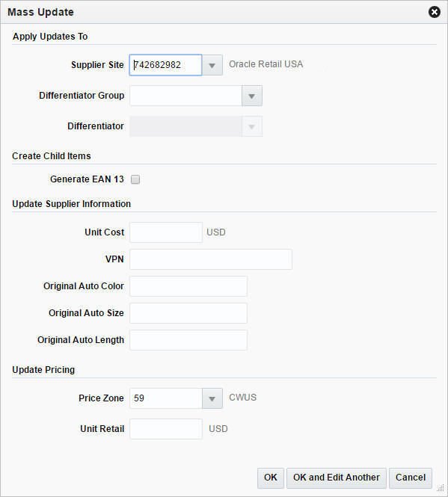The width and height of the screenshot is (448, 497).
Task: Grab the dialog resize handle corner
Action: pyautogui.click(x=441, y=488)
